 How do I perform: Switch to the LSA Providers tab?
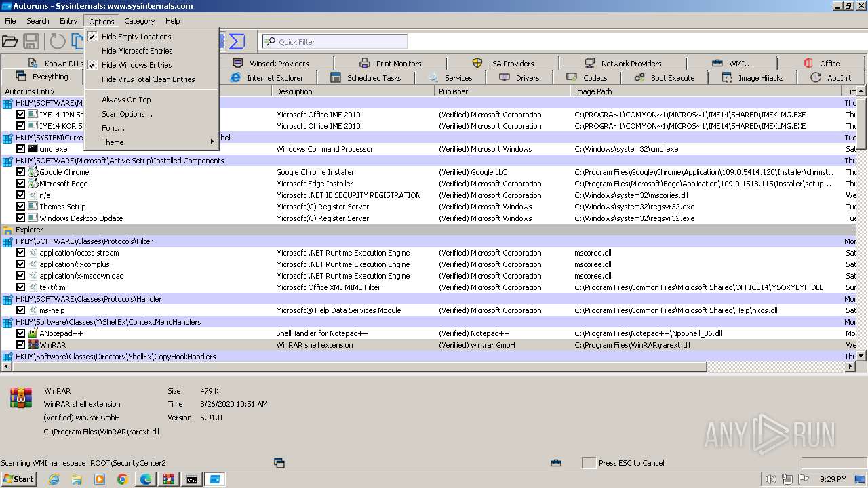503,64
